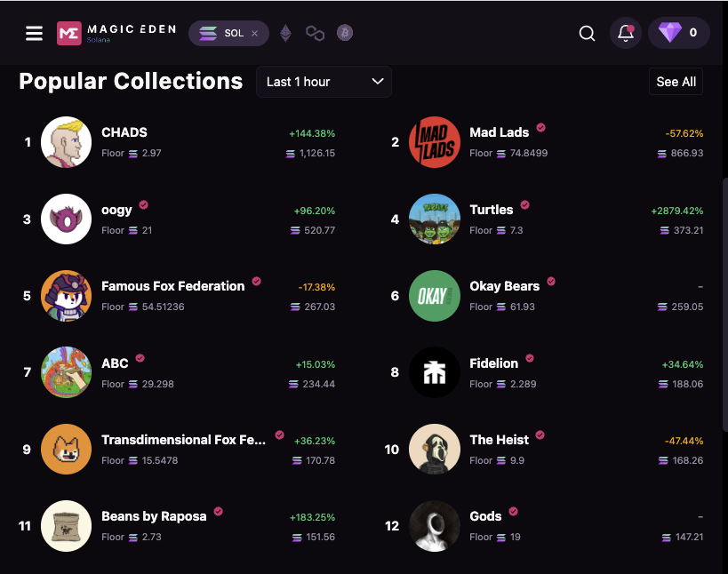Switch to the Ethereum chain icon
The image size is (728, 574).
click(x=285, y=34)
